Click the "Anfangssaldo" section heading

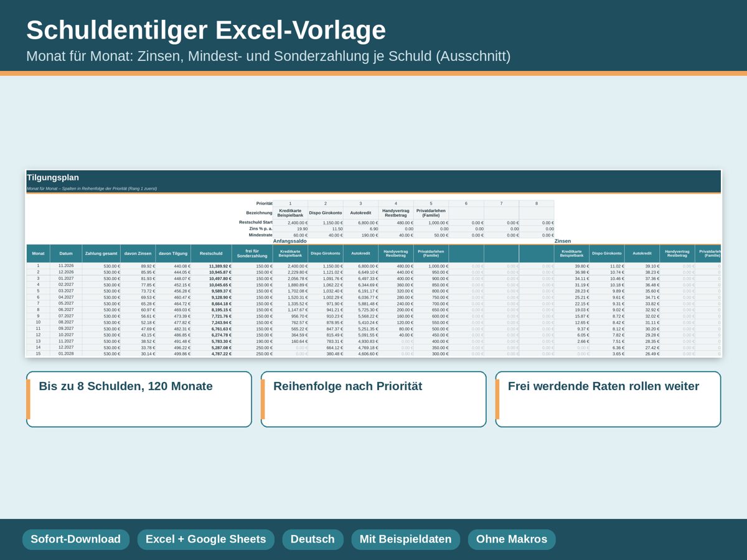click(290, 241)
